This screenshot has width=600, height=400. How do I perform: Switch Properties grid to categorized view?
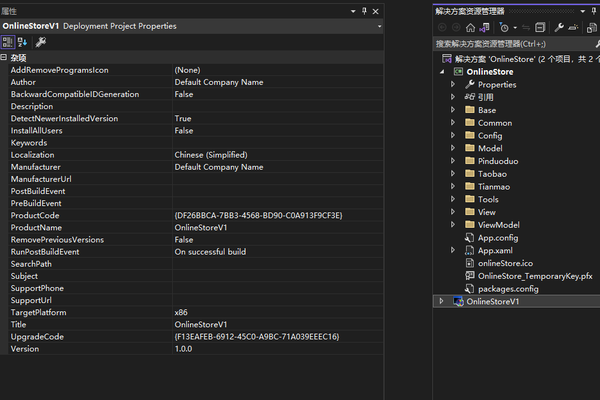[8, 42]
